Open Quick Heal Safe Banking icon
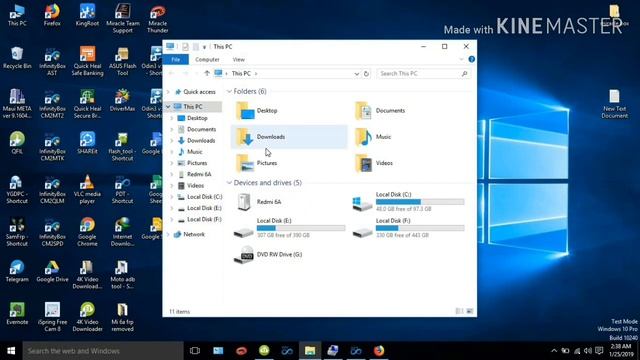 87,61
